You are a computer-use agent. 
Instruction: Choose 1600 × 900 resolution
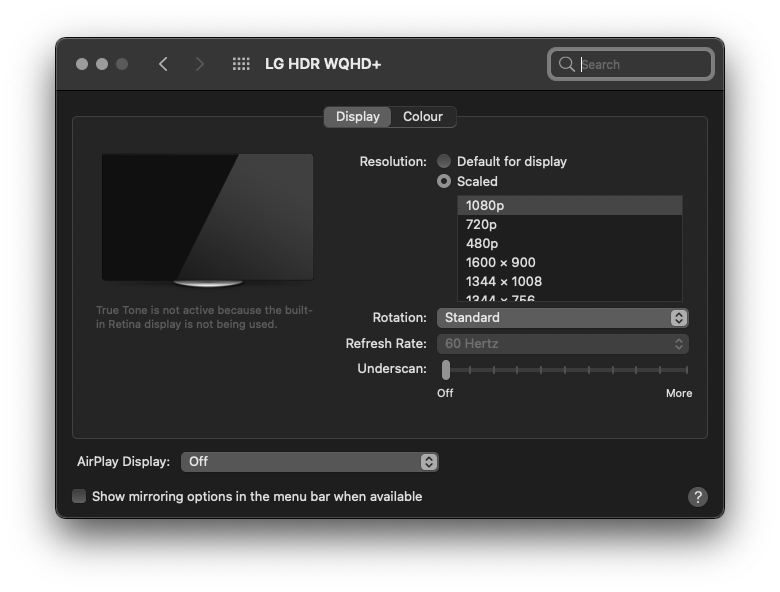(570, 262)
